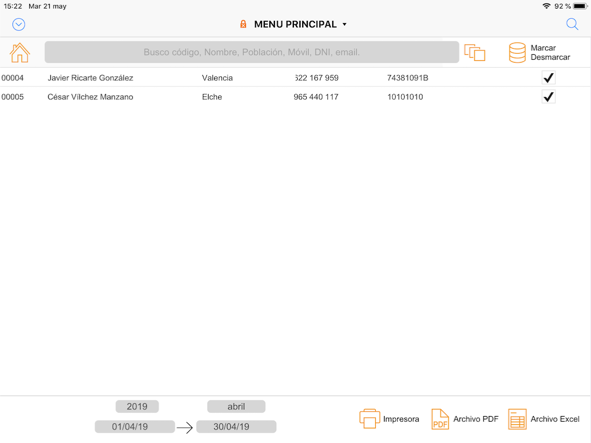Viewport: 591px width, 443px height.
Task: Click the overlapping squares copy icon
Action: (x=475, y=52)
